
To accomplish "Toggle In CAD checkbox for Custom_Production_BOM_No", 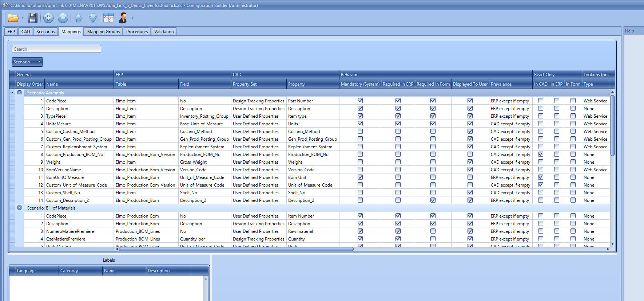I will [541, 154].
